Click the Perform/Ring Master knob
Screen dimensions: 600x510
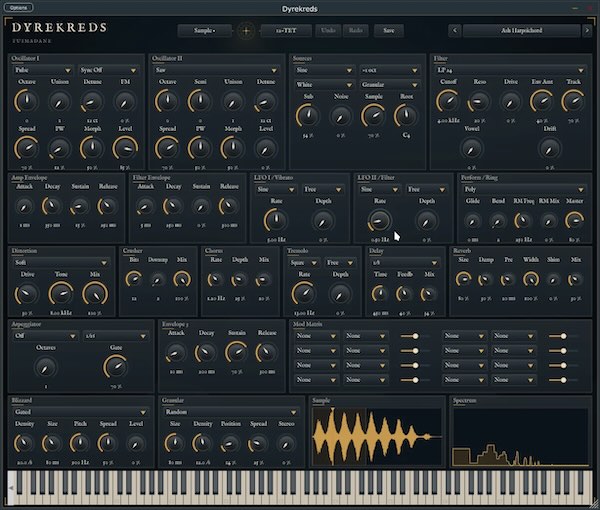coord(574,221)
